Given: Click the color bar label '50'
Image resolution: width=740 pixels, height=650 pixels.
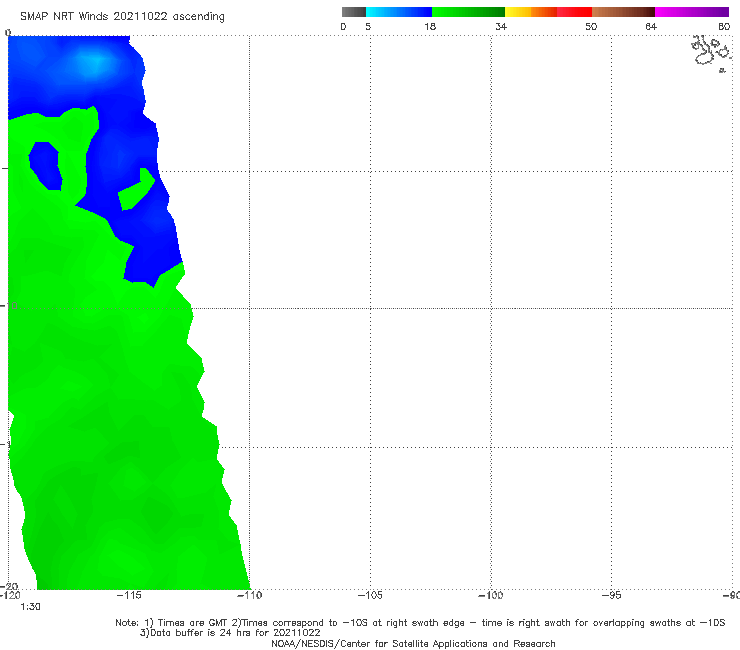Looking at the screenshot, I should coord(591,27).
